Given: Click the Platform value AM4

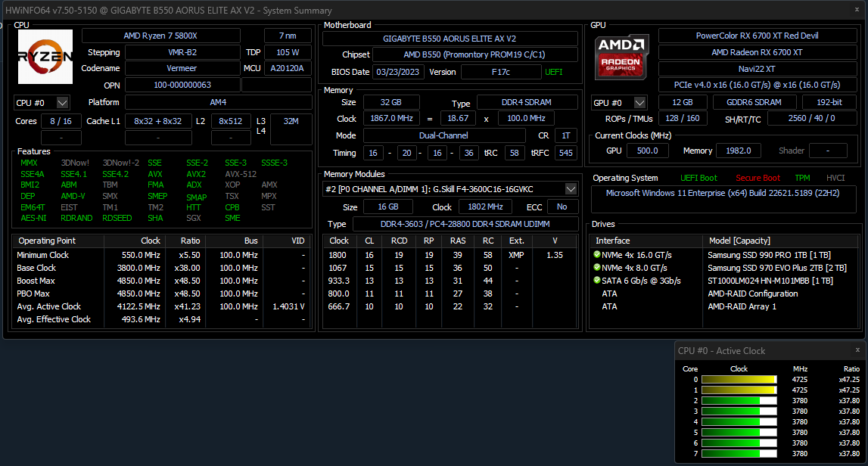Looking at the screenshot, I should (218, 102).
